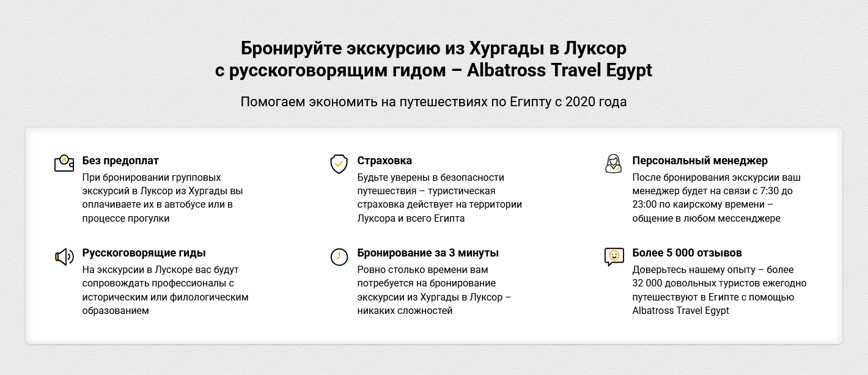The image size is (868, 375).
Task: Click the manager availability hours description
Action: (716, 198)
